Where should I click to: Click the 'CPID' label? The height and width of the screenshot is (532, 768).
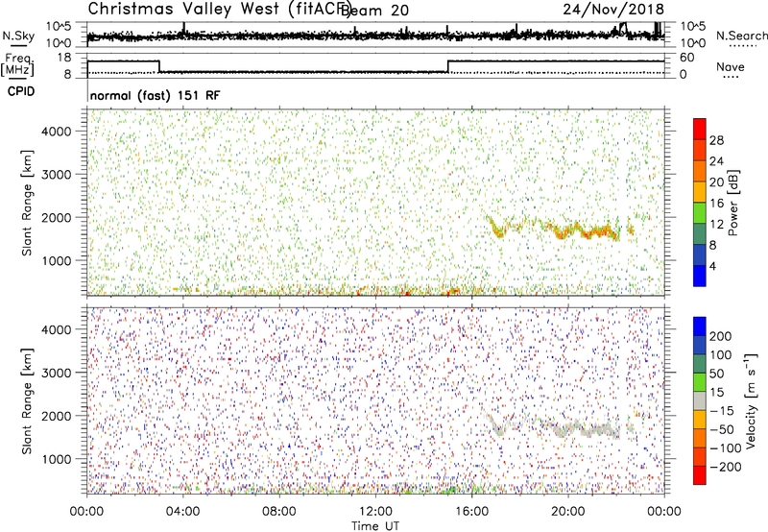pyautogui.click(x=21, y=91)
